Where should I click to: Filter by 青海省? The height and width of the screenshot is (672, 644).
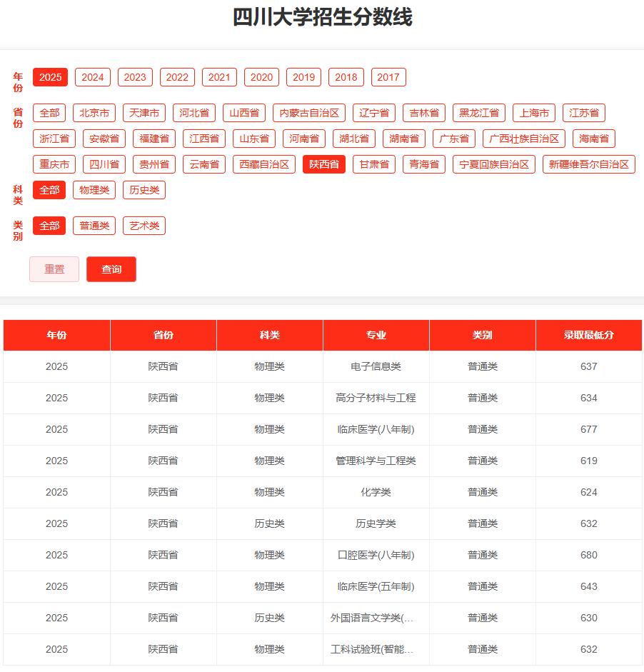pos(424,164)
